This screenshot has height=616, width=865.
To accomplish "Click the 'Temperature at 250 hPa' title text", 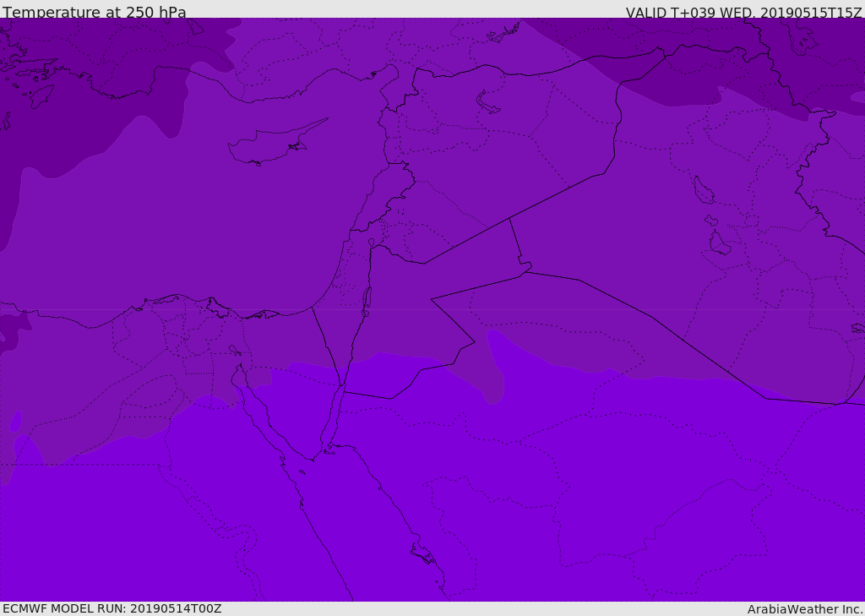I will [x=95, y=12].
